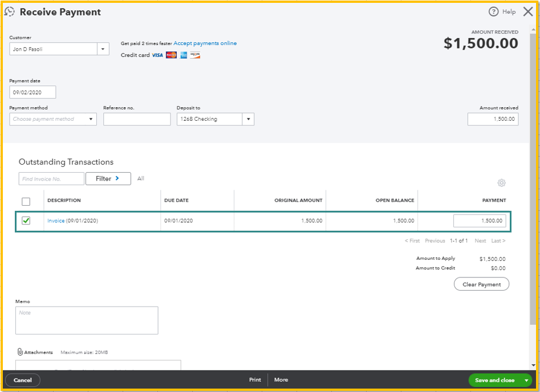The image size is (540, 392).
Task: Expand the Customer dropdown arrow
Action: pyautogui.click(x=103, y=49)
